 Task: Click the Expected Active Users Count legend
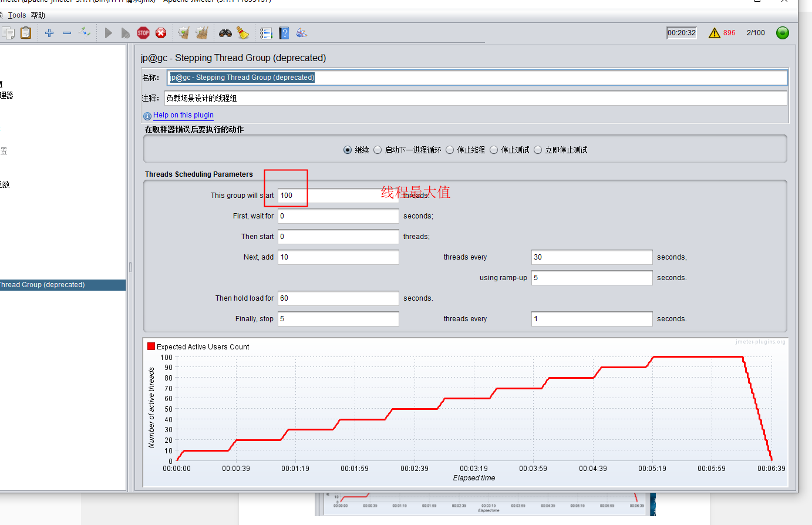pos(203,347)
